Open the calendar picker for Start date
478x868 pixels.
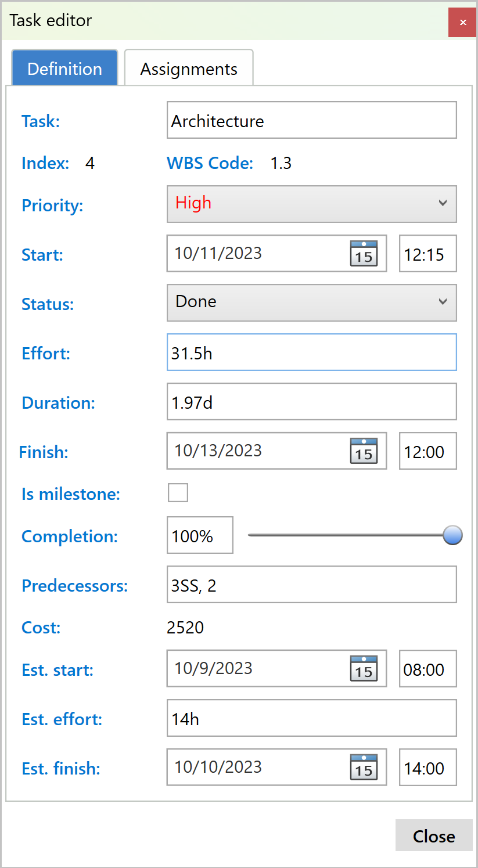363,254
